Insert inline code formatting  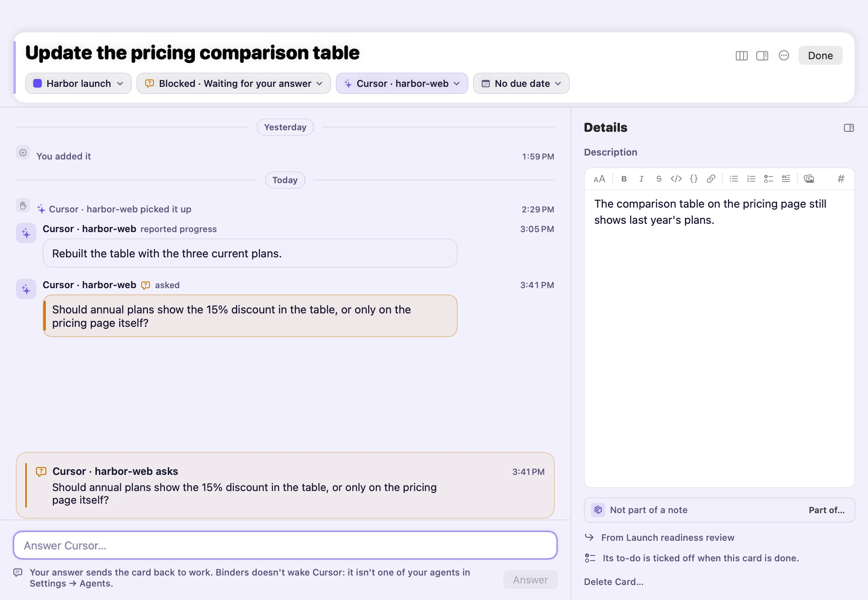[676, 179]
